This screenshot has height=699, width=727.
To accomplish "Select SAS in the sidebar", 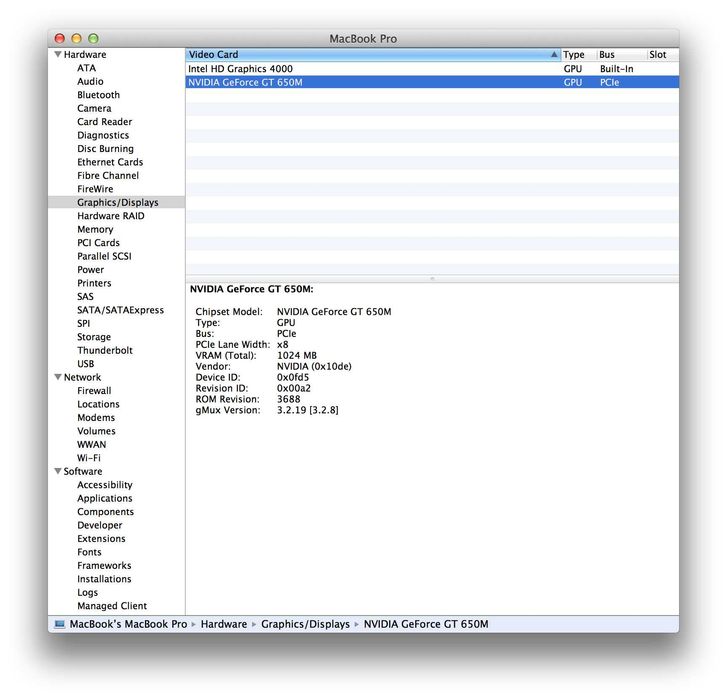I will pyautogui.click(x=85, y=296).
